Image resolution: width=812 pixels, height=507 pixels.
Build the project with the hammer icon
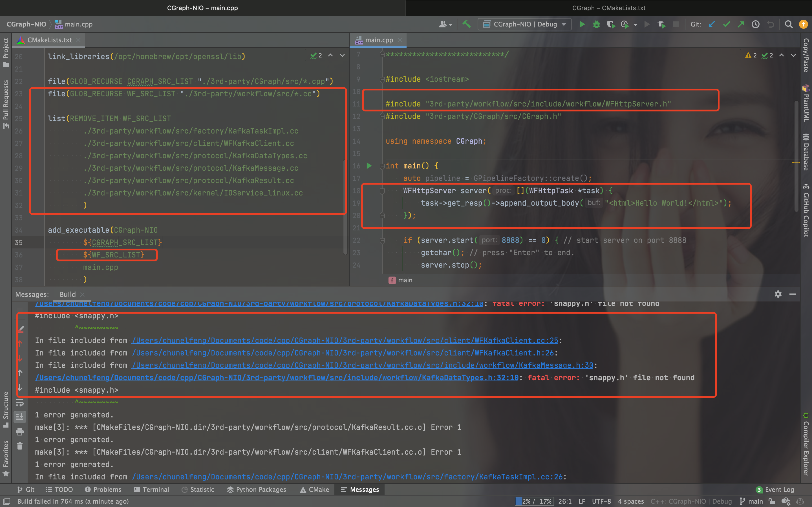coord(467,24)
